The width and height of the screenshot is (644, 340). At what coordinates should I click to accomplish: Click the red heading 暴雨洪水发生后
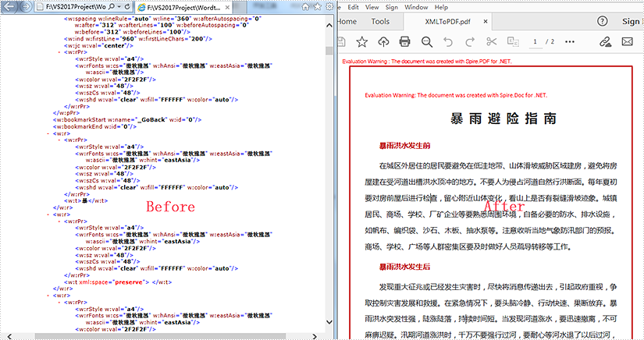coord(404,267)
